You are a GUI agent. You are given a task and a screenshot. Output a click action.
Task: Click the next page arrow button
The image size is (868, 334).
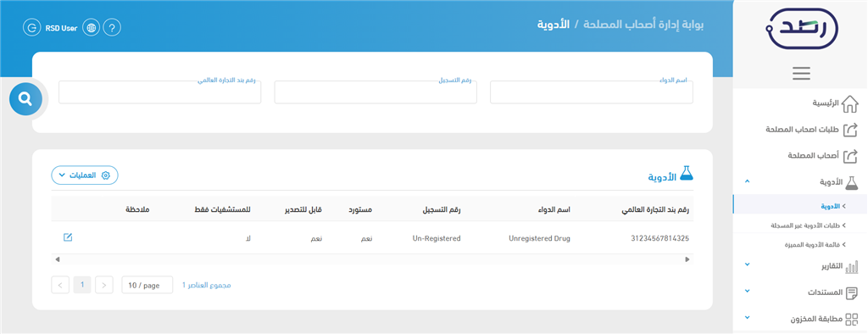[x=104, y=286]
